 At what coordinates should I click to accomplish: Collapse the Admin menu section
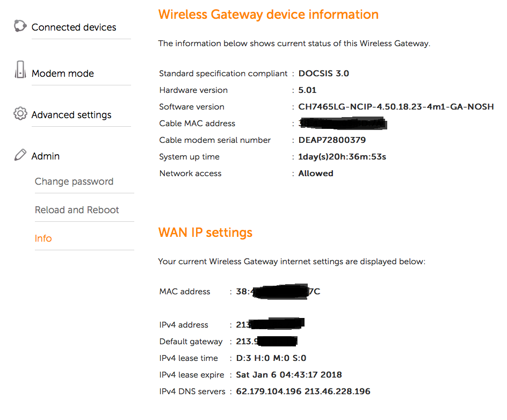pos(46,156)
